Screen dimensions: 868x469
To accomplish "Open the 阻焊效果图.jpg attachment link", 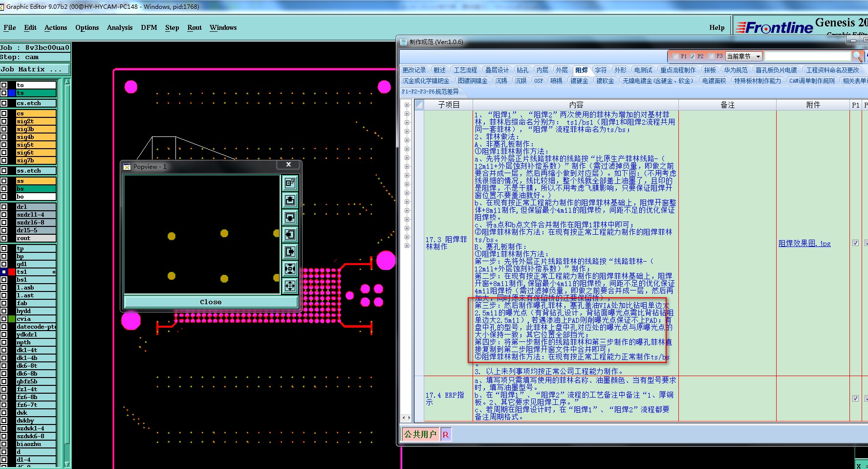I will [x=804, y=243].
